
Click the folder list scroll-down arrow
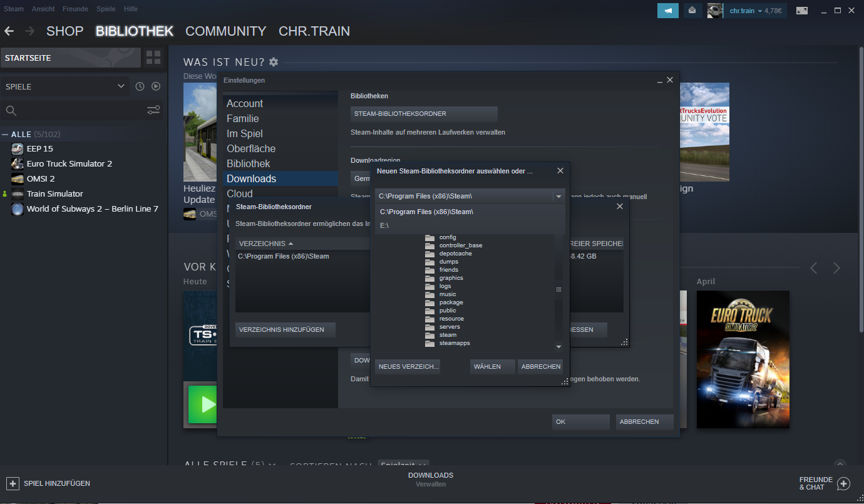pyautogui.click(x=558, y=347)
